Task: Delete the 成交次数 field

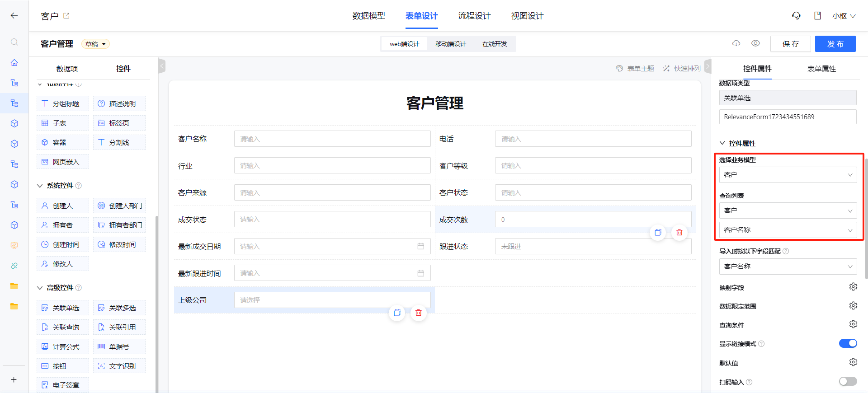Action: [x=679, y=232]
